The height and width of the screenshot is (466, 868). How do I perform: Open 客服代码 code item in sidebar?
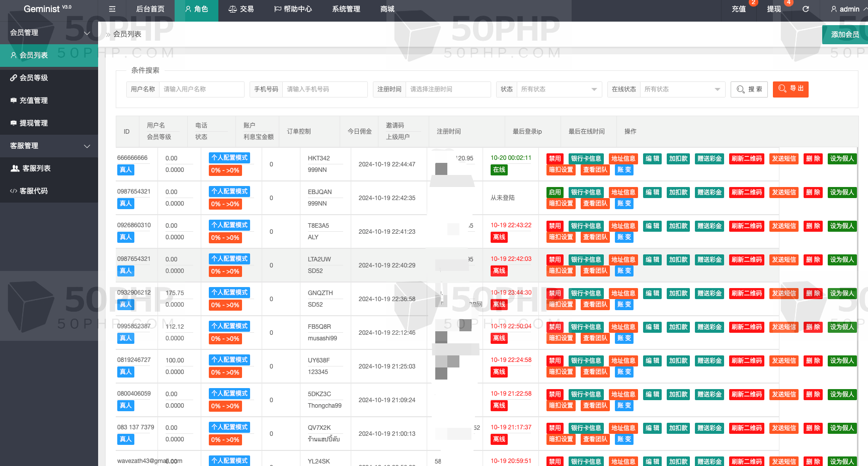point(33,191)
